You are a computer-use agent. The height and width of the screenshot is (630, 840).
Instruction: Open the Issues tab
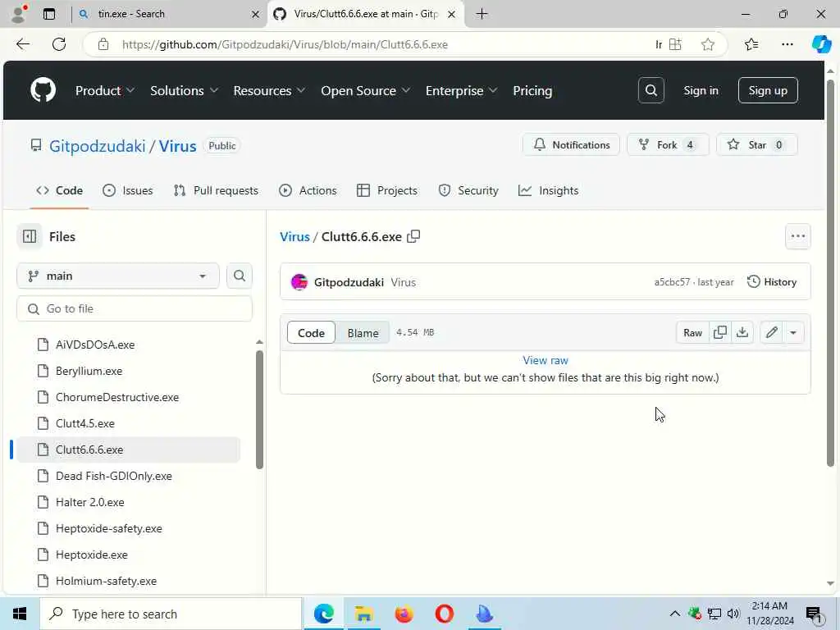pos(127,190)
